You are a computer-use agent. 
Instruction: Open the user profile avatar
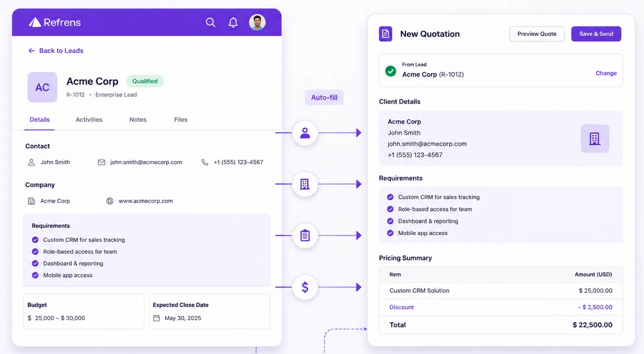pyautogui.click(x=257, y=22)
